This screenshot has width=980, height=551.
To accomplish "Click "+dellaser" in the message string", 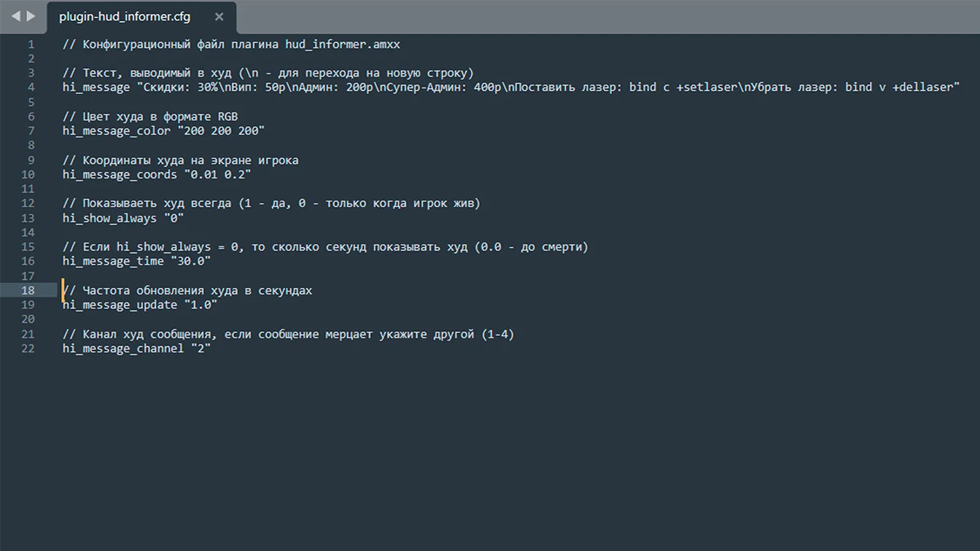I will point(922,87).
